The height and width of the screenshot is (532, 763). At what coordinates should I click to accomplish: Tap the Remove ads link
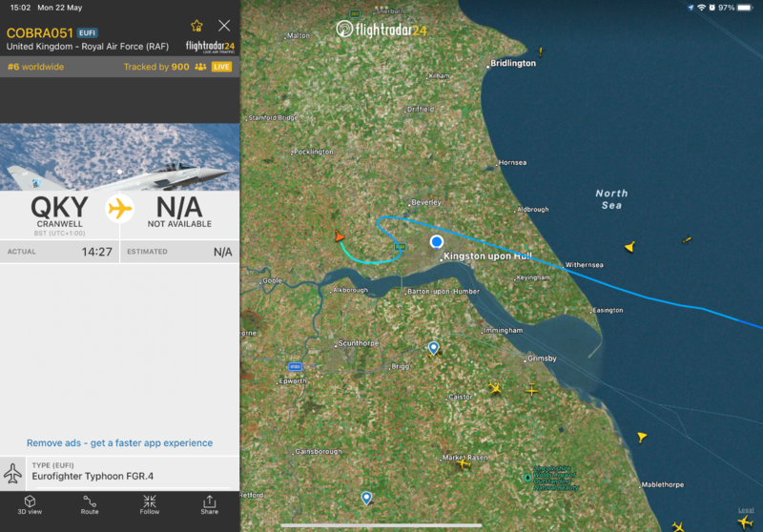point(120,443)
